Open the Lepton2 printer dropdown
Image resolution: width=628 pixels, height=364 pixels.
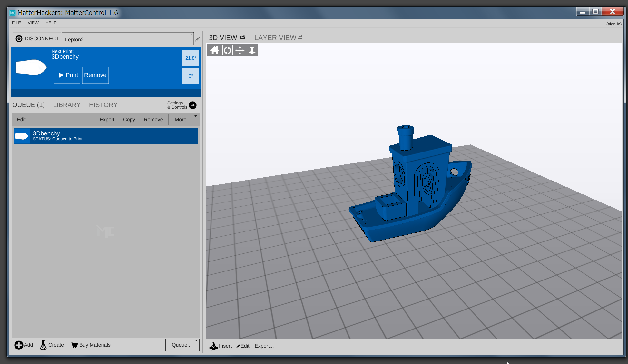[128, 39]
